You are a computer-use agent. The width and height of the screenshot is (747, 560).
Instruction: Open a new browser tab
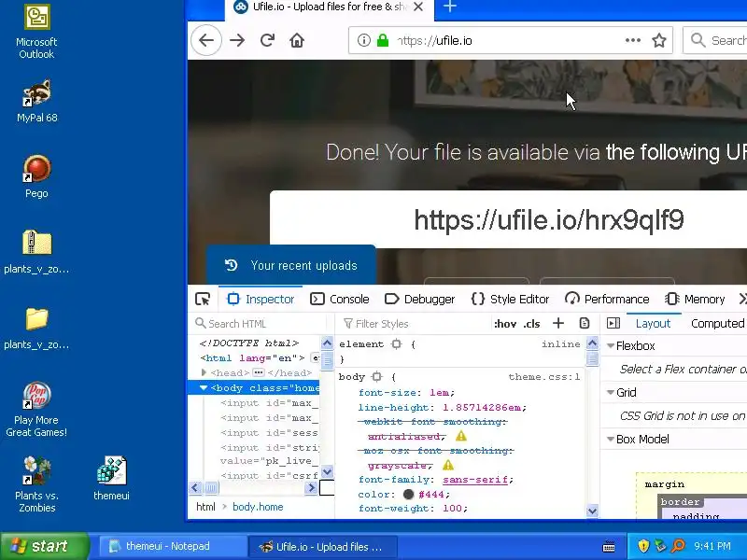pos(450,7)
